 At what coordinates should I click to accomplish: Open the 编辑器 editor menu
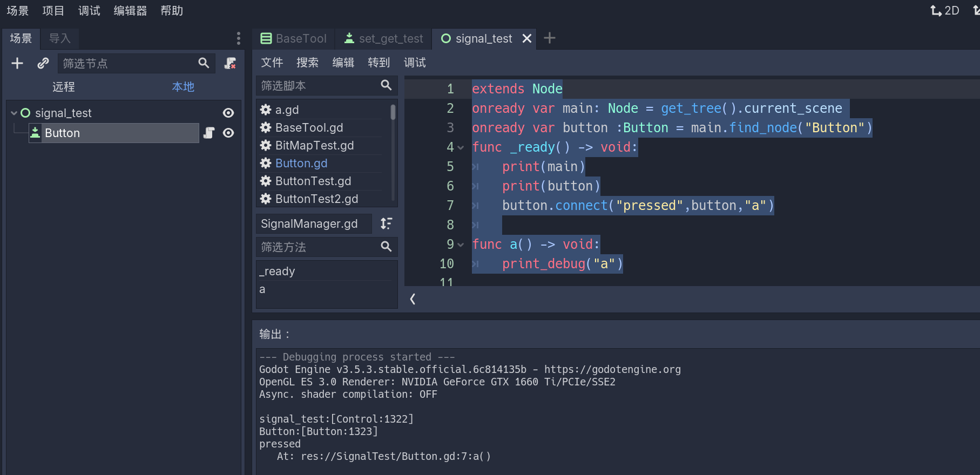130,10
